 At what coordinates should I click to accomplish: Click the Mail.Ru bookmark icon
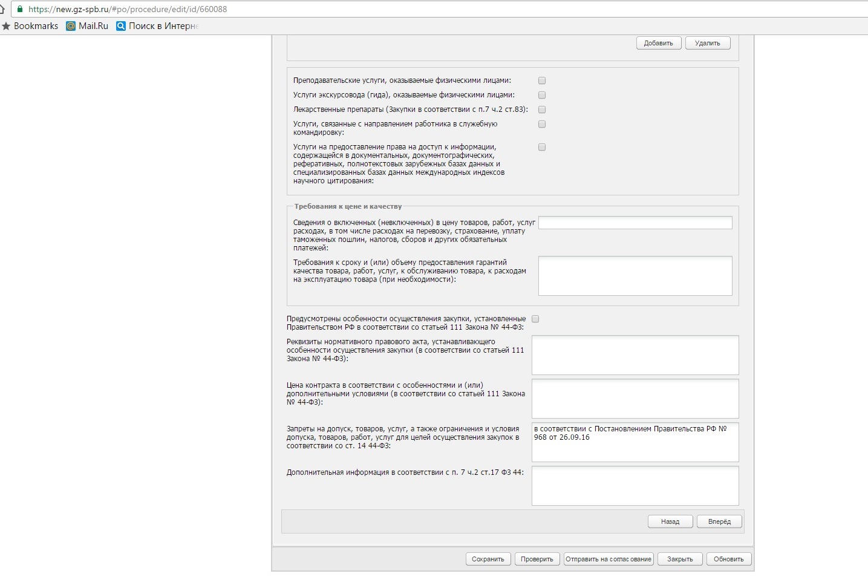click(71, 26)
